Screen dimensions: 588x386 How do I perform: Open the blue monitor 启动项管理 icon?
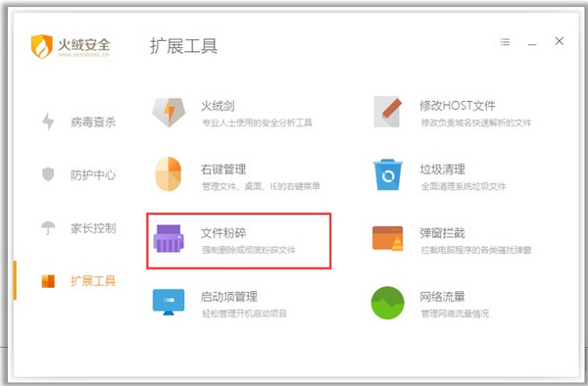coord(169,302)
